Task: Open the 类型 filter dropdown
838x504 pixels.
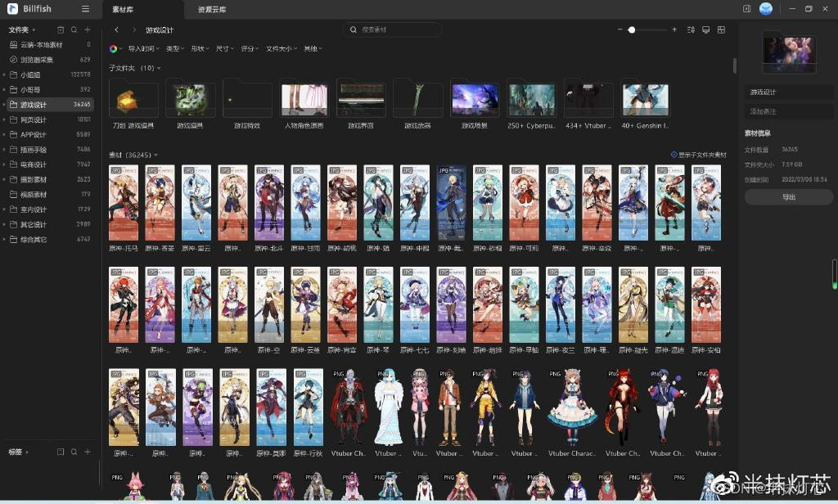Action: pyautogui.click(x=175, y=48)
